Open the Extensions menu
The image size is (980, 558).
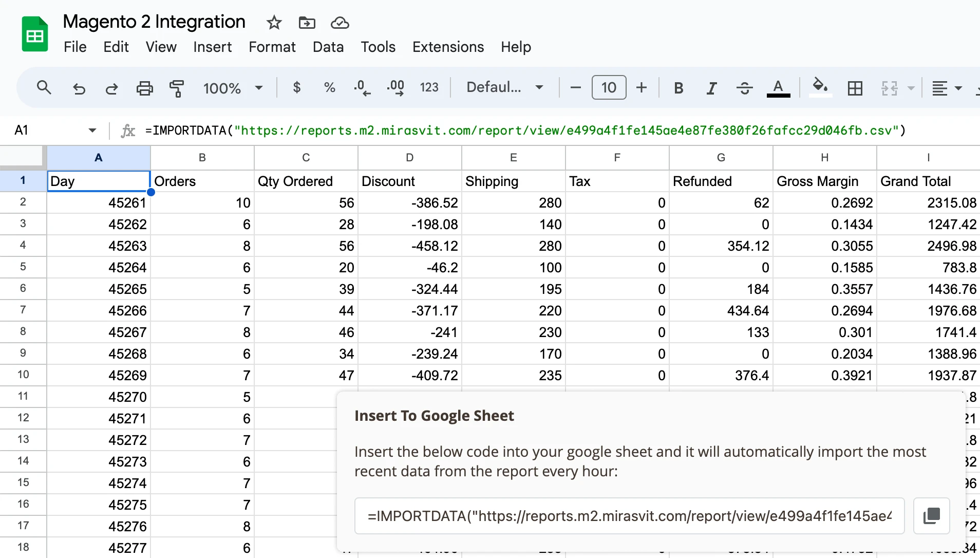click(x=447, y=47)
